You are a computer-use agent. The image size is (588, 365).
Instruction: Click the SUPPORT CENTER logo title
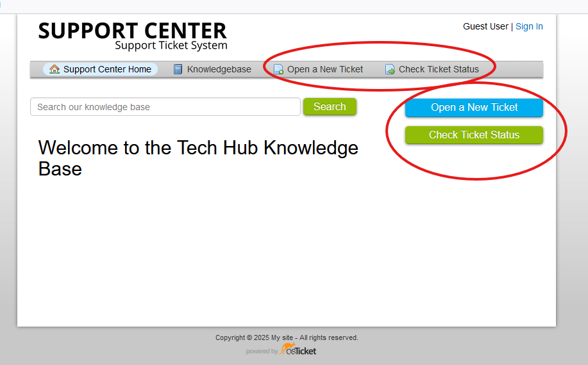click(x=132, y=31)
